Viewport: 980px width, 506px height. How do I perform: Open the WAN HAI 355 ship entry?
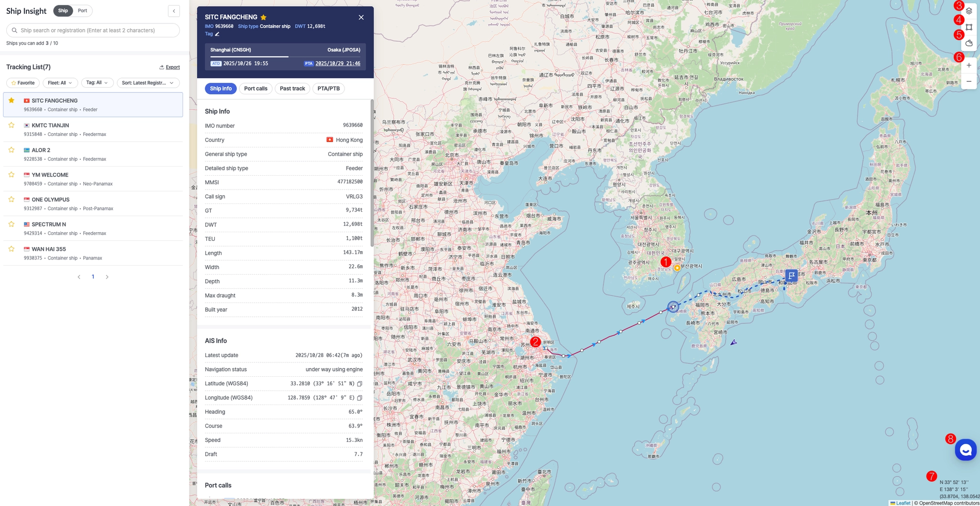93,253
